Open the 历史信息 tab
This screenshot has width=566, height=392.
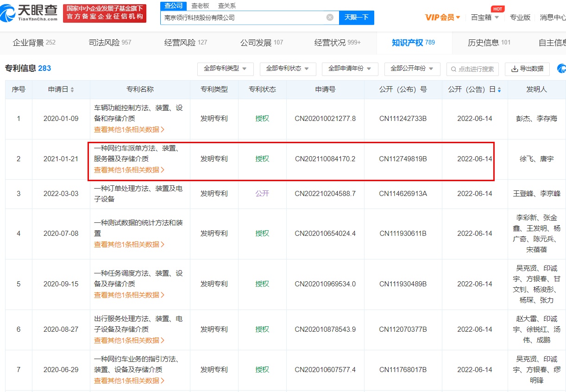pyautogui.click(x=489, y=43)
